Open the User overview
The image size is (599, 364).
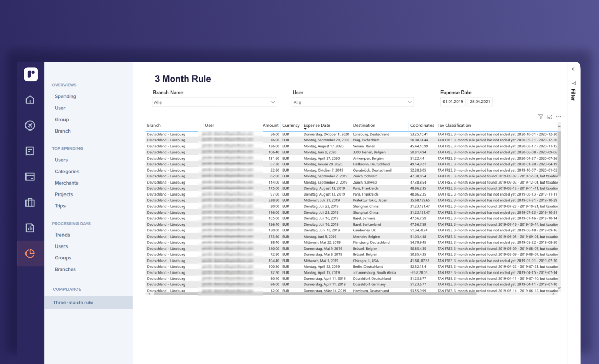[60, 108]
